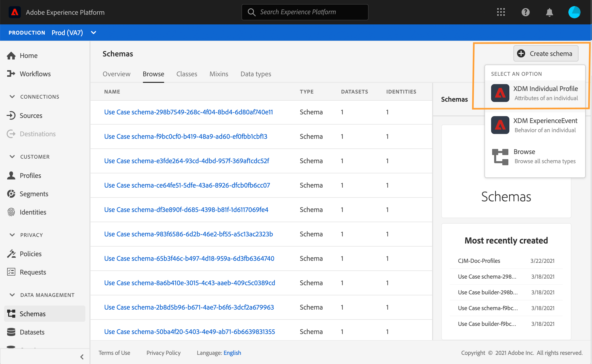Collapse the left navigation sidebar arrow
The image size is (592, 364).
coord(82,357)
